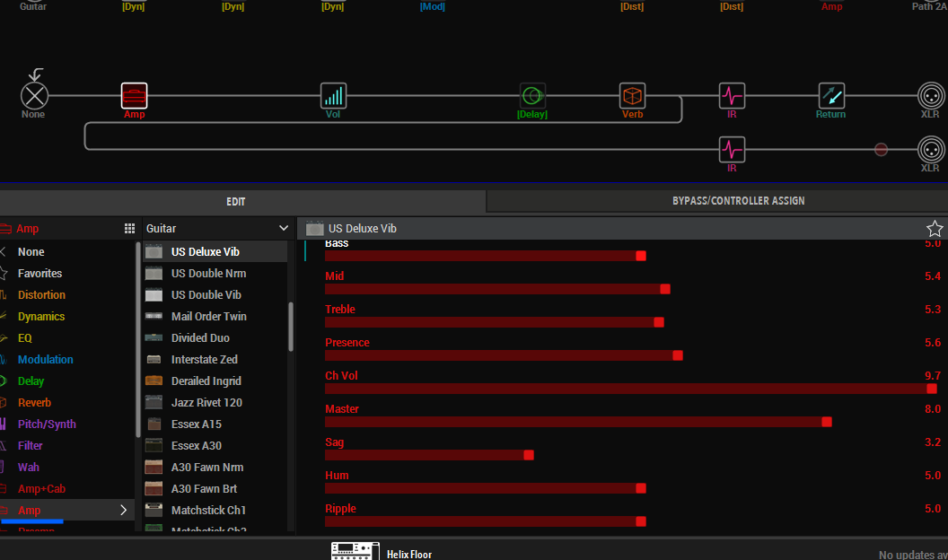
Task: Click the Return block icon
Action: [x=831, y=95]
